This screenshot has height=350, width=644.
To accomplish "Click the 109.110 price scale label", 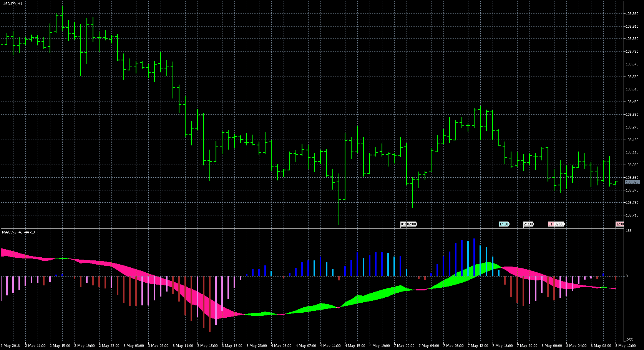I will tap(632, 152).
